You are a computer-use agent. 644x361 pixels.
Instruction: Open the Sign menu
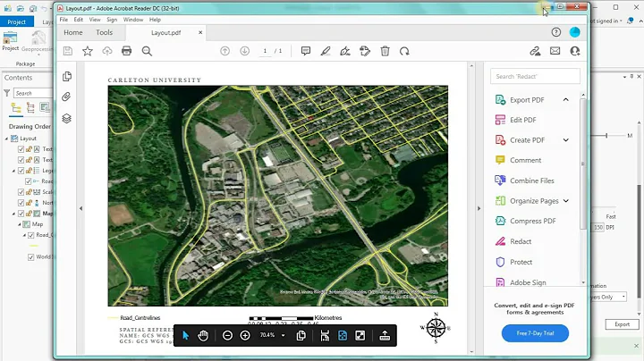[112, 20]
